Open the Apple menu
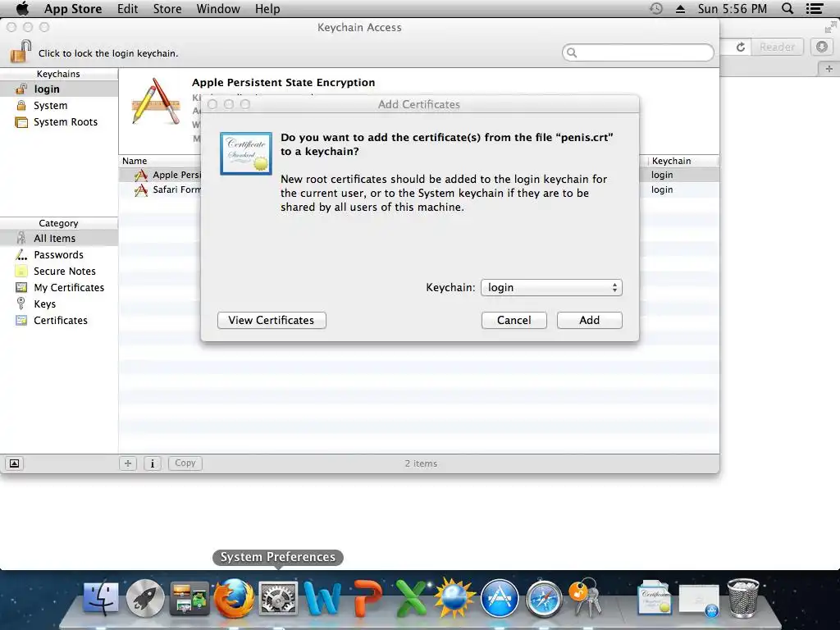The image size is (840, 630). click(x=22, y=8)
